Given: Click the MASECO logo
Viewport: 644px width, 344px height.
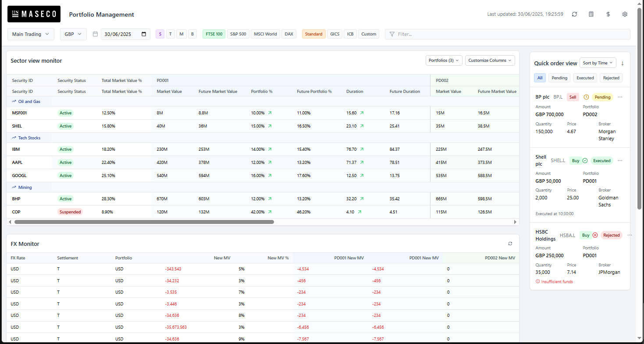Looking at the screenshot, I should tap(34, 14).
